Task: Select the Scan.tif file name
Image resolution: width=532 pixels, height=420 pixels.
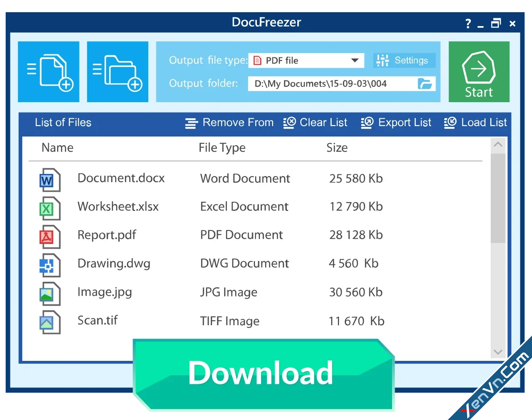Action: point(98,320)
